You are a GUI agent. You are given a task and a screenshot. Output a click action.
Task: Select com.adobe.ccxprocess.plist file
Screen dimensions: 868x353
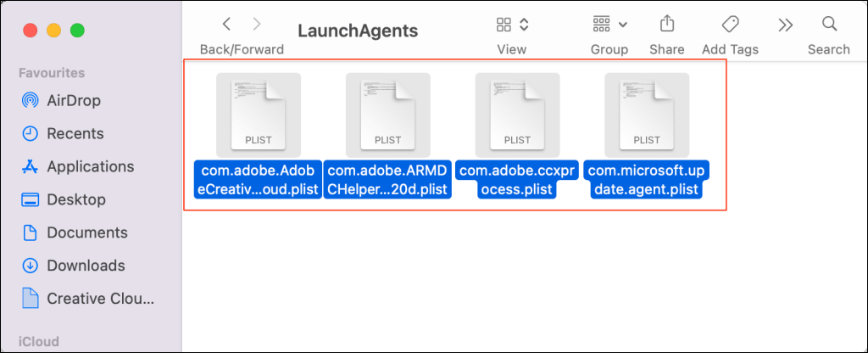coord(517,136)
